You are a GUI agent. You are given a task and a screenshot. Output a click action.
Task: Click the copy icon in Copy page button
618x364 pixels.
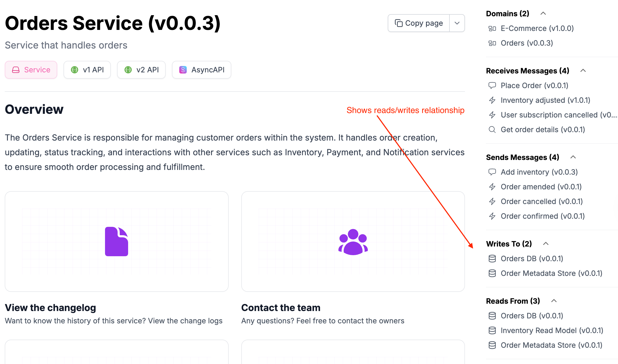point(399,23)
